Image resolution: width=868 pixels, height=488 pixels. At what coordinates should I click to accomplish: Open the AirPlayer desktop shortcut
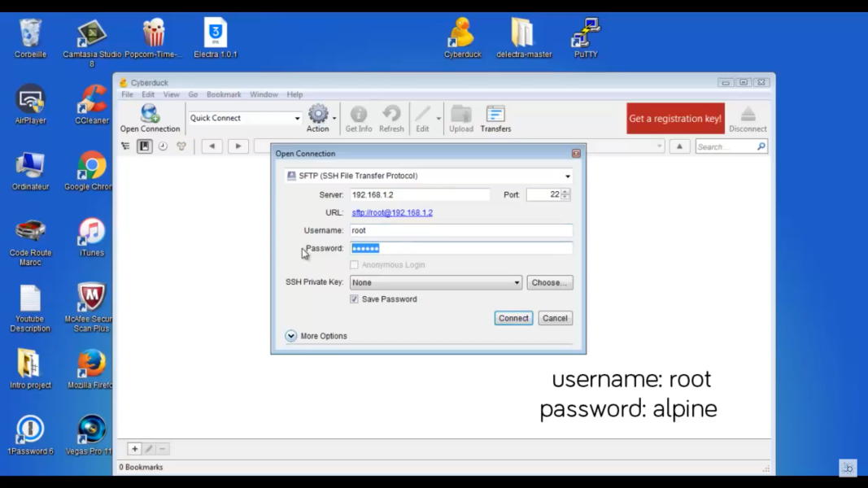(30, 105)
